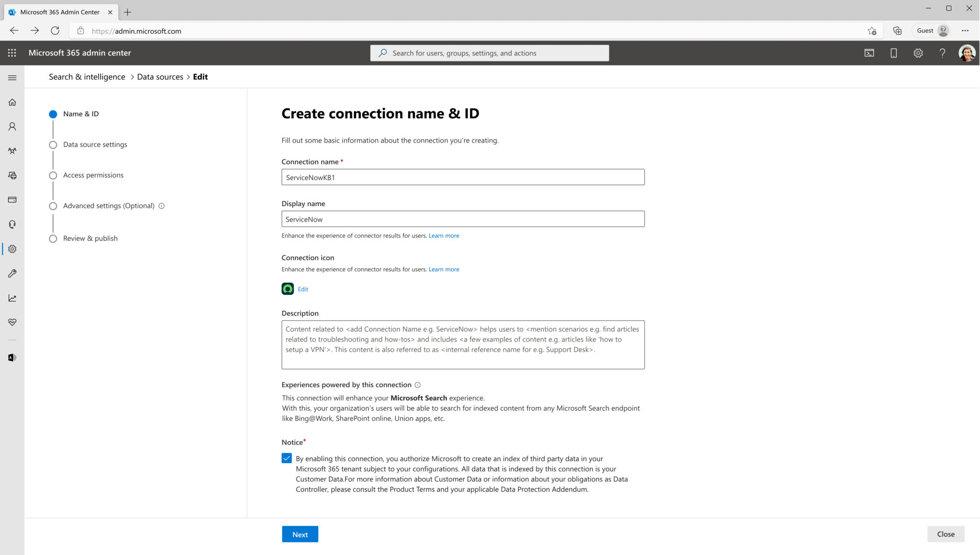Open the Help question mark icon

point(942,53)
